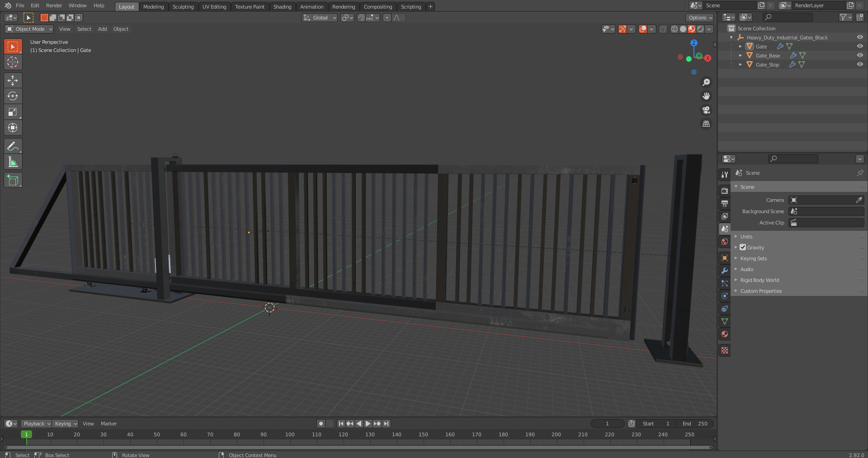
Task: Open Material properties tab
Action: click(725, 334)
